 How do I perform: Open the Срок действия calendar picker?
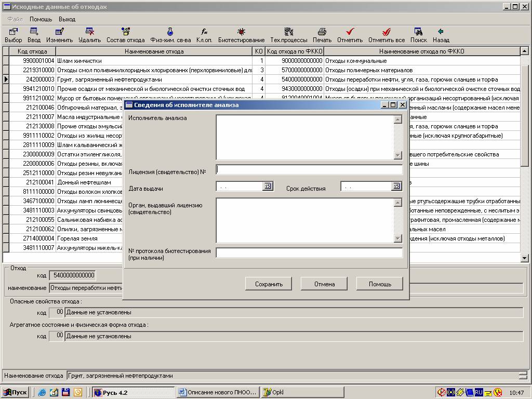(x=396, y=186)
